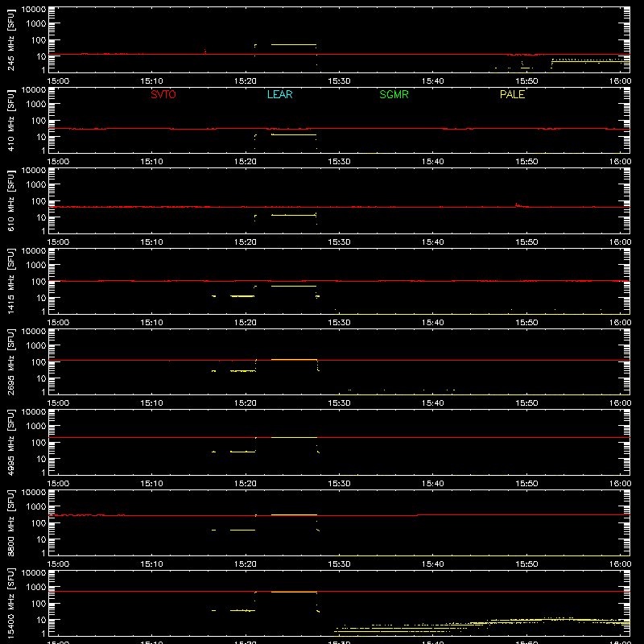
Task: Click the 10000 tick on the 15400 MHz axis
Action: click(34, 573)
